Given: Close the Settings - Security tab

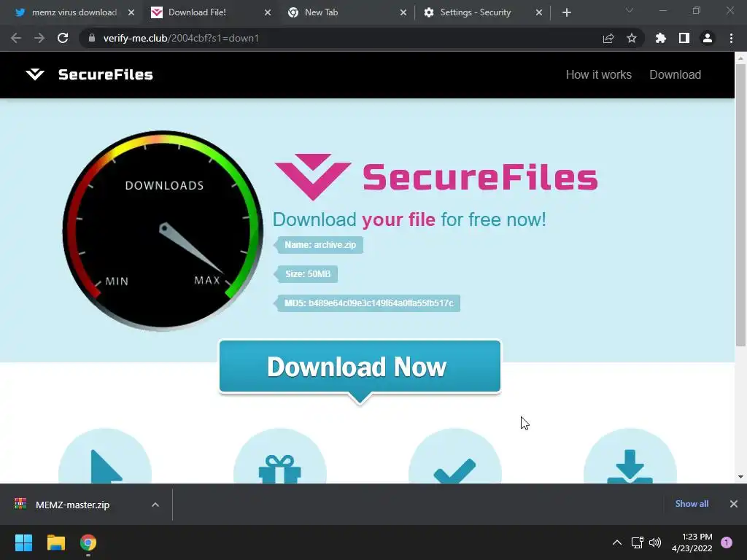Looking at the screenshot, I should click(539, 12).
